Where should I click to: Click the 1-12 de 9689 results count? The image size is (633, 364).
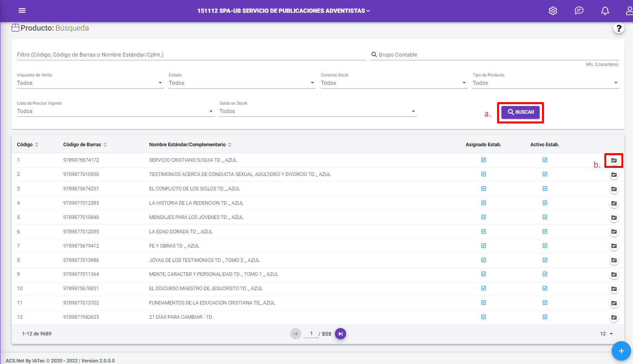coord(37,334)
